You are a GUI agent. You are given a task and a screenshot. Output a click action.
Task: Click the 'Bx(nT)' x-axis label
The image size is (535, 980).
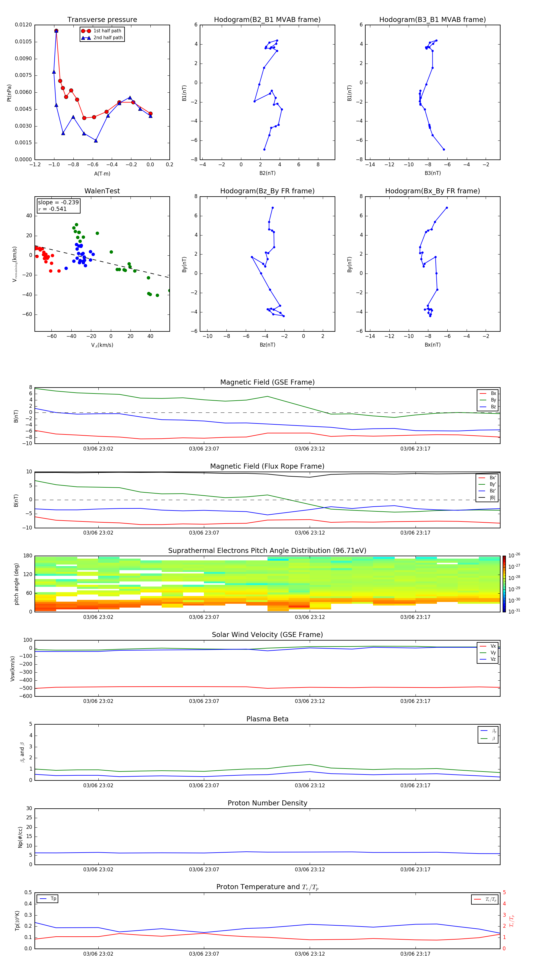click(432, 345)
